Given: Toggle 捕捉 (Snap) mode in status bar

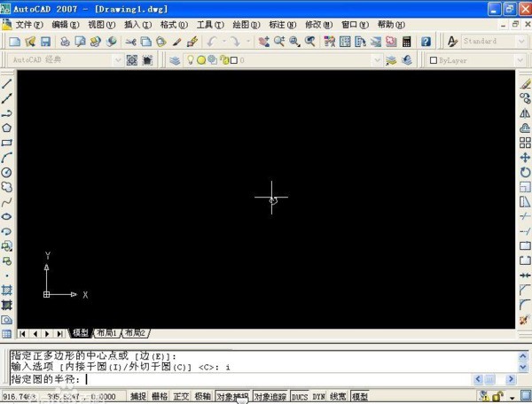Looking at the screenshot, I should click(138, 397).
